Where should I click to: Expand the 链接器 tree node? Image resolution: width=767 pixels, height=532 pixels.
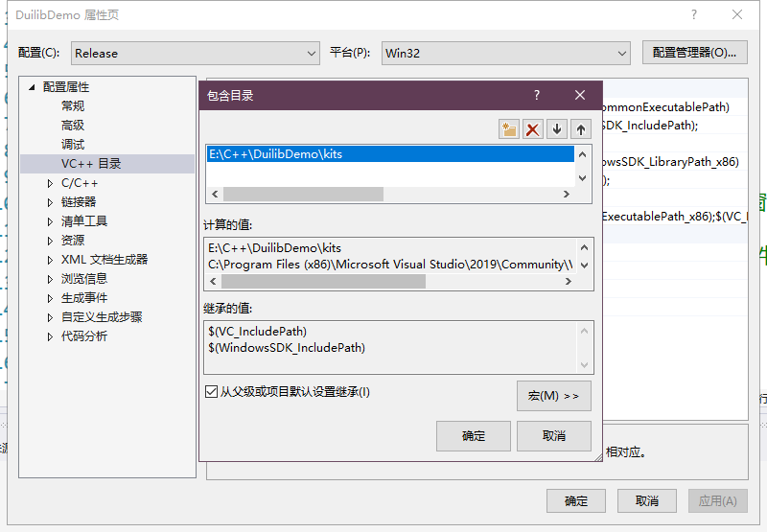click(51, 202)
